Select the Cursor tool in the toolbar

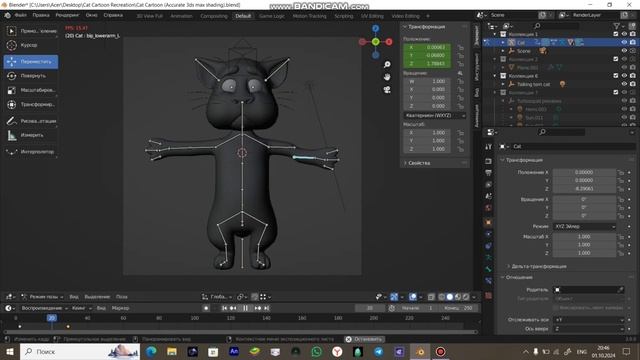click(31, 45)
